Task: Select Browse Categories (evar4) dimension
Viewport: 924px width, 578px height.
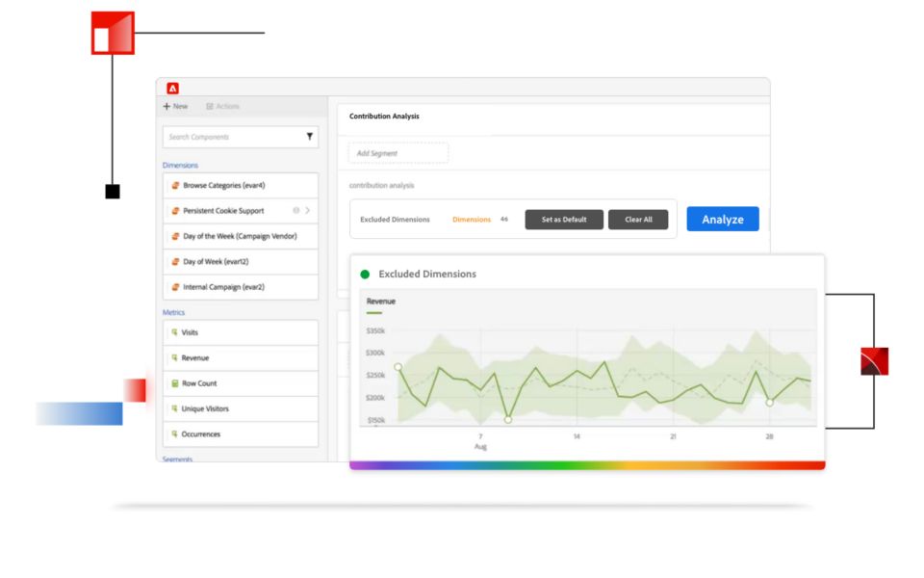Action: 241,185
